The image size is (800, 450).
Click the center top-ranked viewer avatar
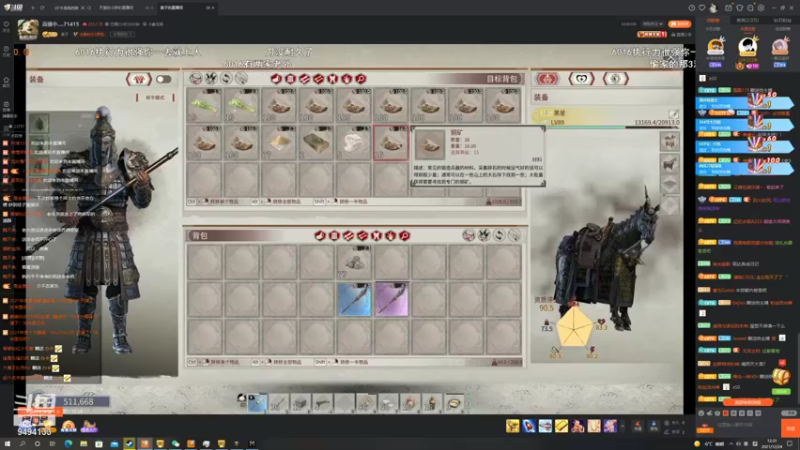click(747, 47)
